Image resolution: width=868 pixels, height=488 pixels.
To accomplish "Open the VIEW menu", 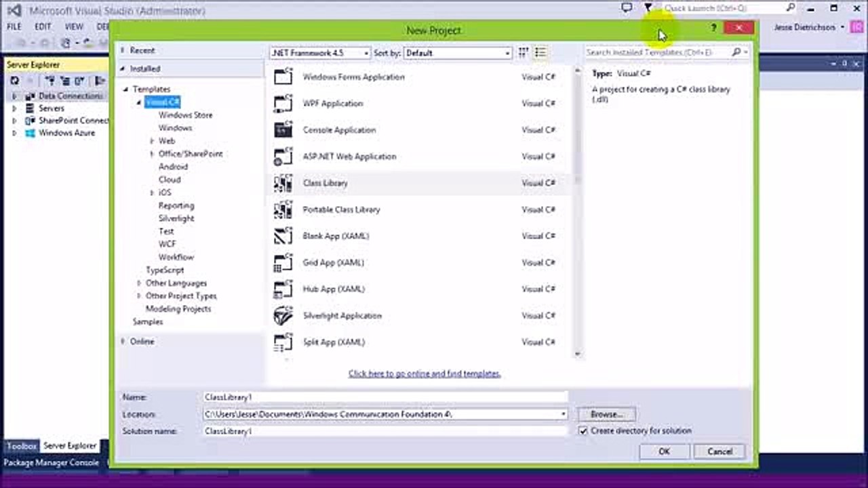I will (74, 26).
